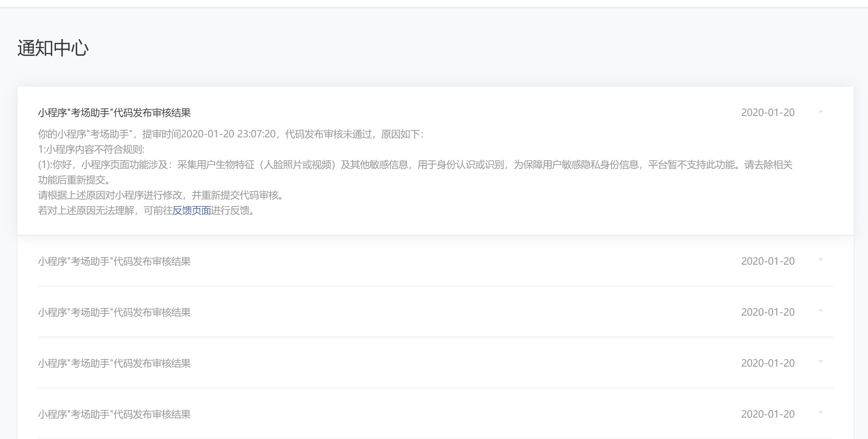
Task: Click the 请根据上述原因 instruction line
Action: coord(161,195)
